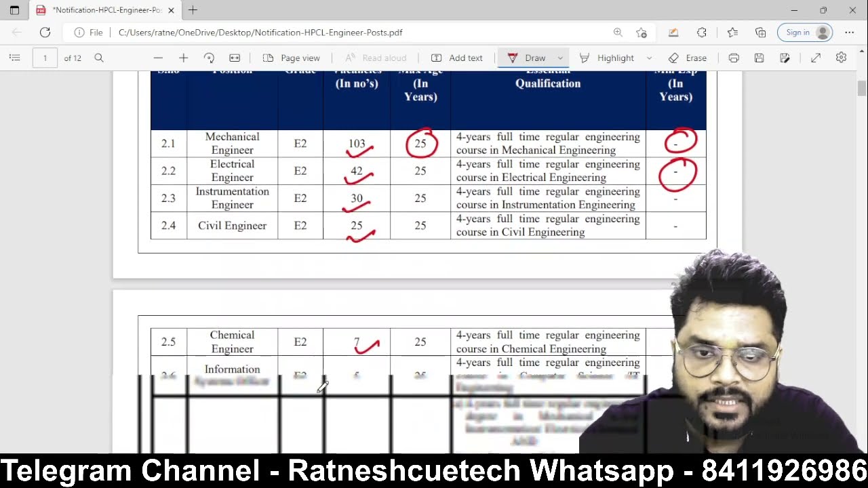The height and width of the screenshot is (488, 868).
Task: Click the "Chemical Engineer" position cell
Action: click(232, 342)
